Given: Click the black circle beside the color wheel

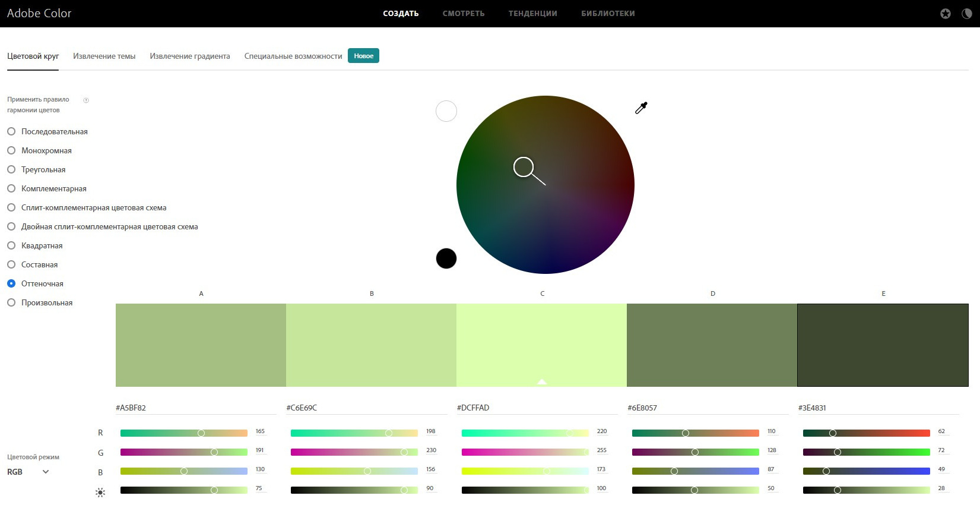Looking at the screenshot, I should coord(446,258).
